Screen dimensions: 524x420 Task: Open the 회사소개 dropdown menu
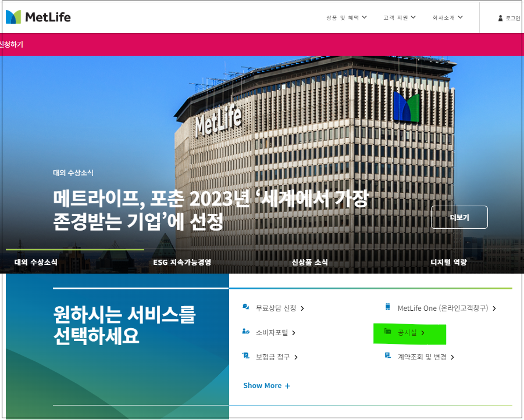point(447,17)
